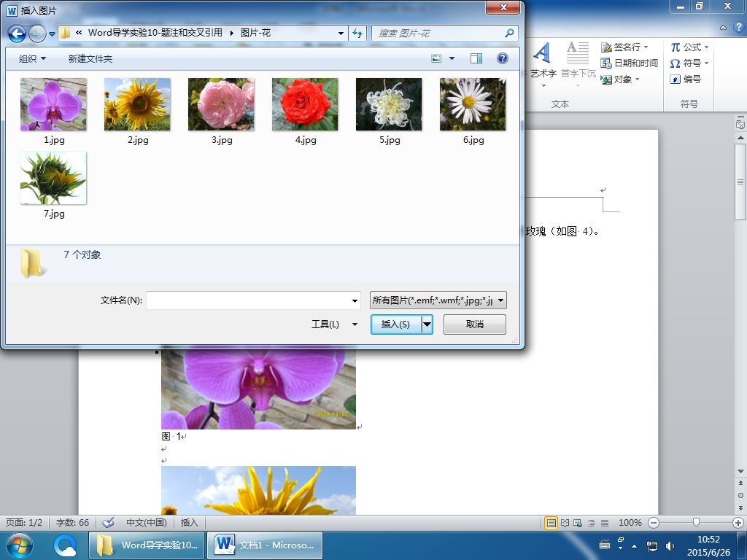747x560 pixels.
Task: Toggle 插入 mode in status bar
Action: [189, 522]
